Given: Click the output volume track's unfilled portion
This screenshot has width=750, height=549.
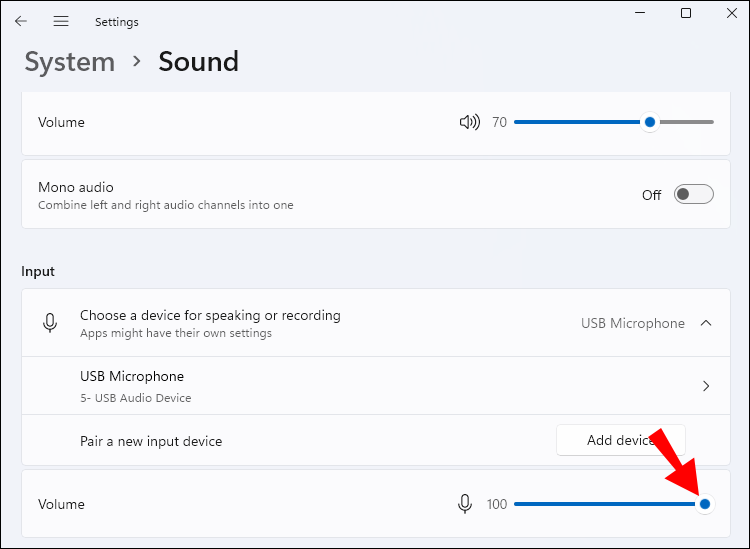Looking at the screenshot, I should click(x=688, y=122).
